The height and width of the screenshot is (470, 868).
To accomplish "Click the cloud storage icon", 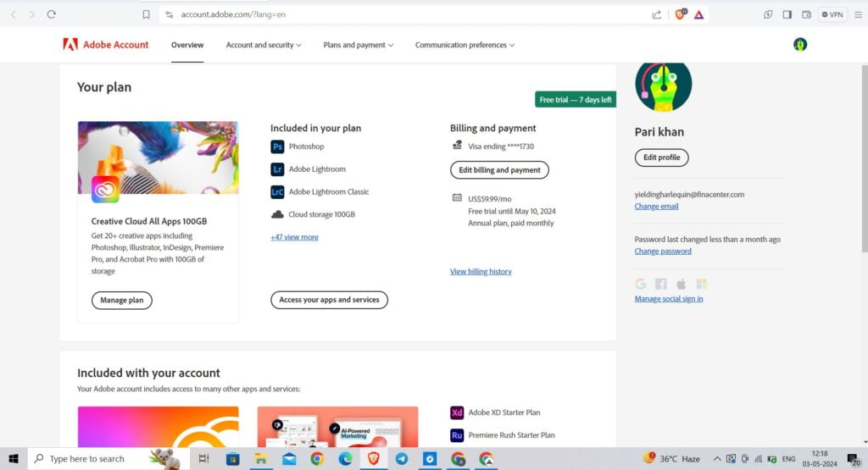I will [277, 214].
